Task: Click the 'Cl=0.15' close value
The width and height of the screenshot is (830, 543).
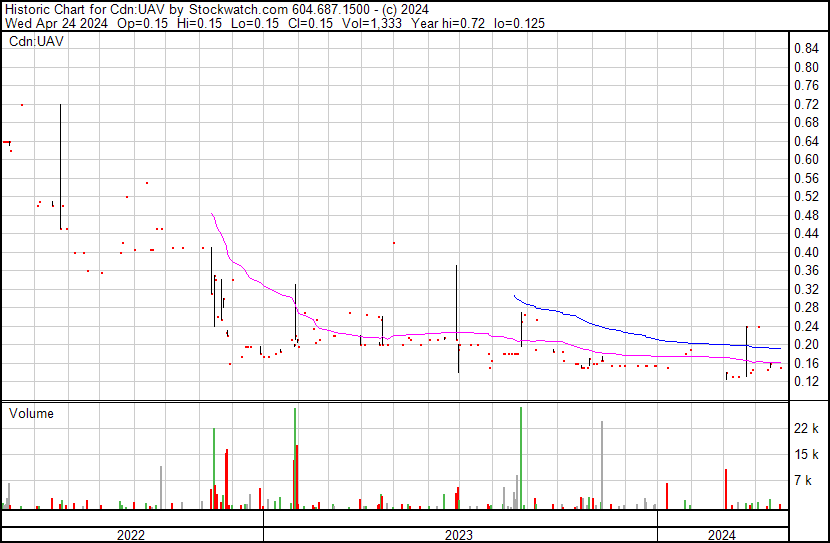Action: [x=310, y=23]
